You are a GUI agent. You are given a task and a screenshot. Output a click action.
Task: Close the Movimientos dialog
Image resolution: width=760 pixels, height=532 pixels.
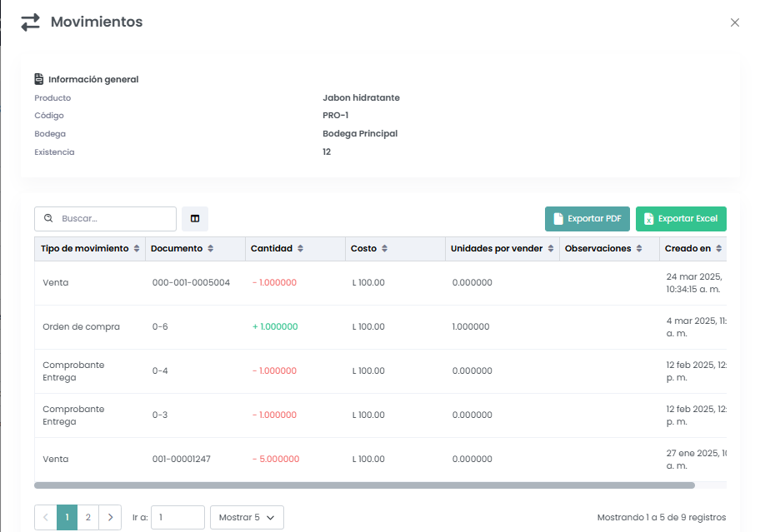pyautogui.click(x=734, y=22)
